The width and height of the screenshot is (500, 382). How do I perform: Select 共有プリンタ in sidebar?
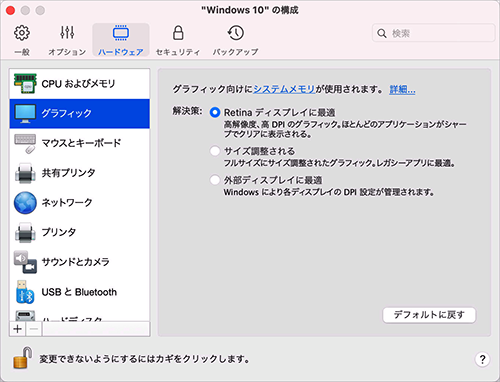tap(80, 173)
